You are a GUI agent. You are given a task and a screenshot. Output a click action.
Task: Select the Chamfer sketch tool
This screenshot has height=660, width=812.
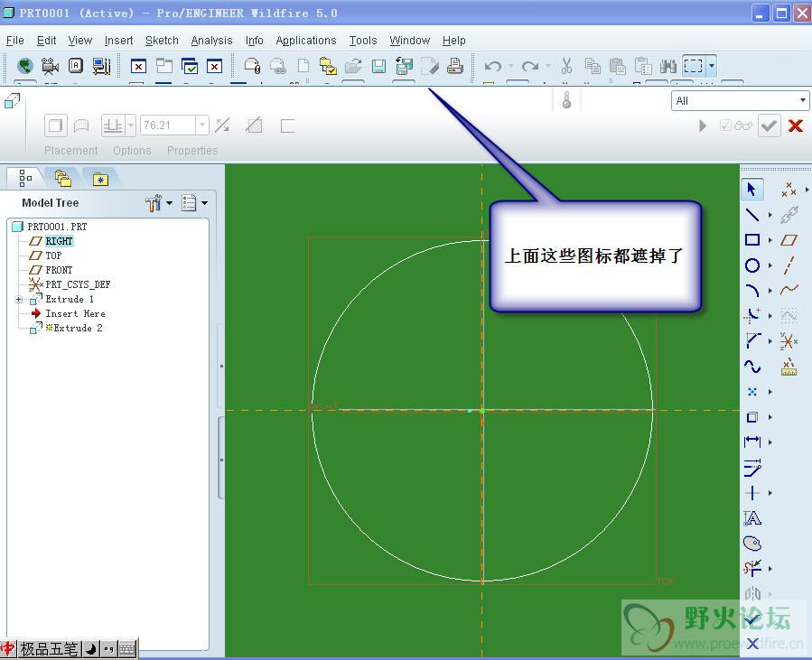[x=751, y=340]
